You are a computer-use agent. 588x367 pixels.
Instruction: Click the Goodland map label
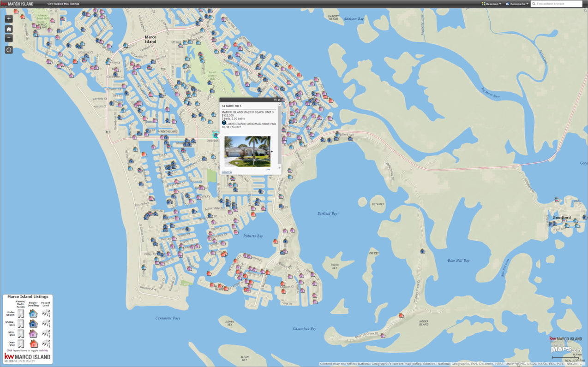[x=562, y=218]
